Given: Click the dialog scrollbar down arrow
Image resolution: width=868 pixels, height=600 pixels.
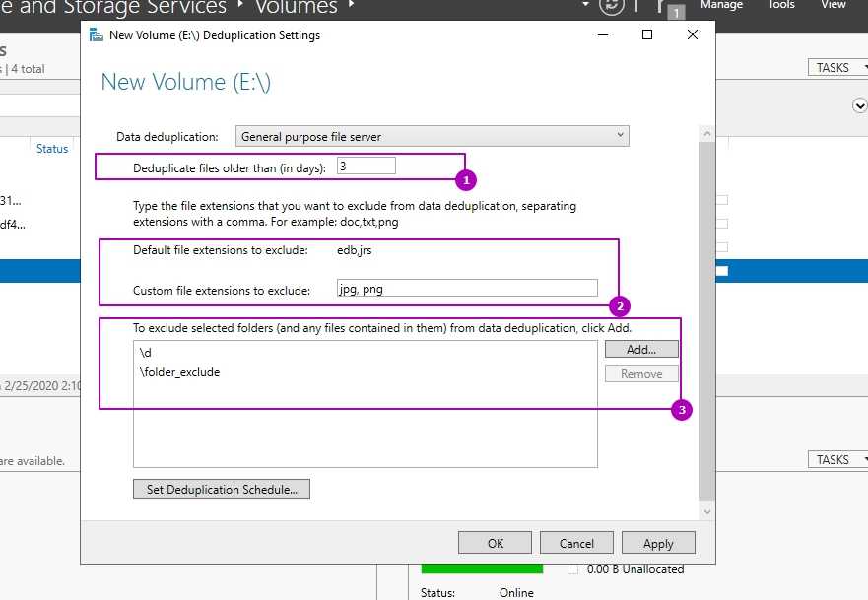Looking at the screenshot, I should [x=704, y=511].
